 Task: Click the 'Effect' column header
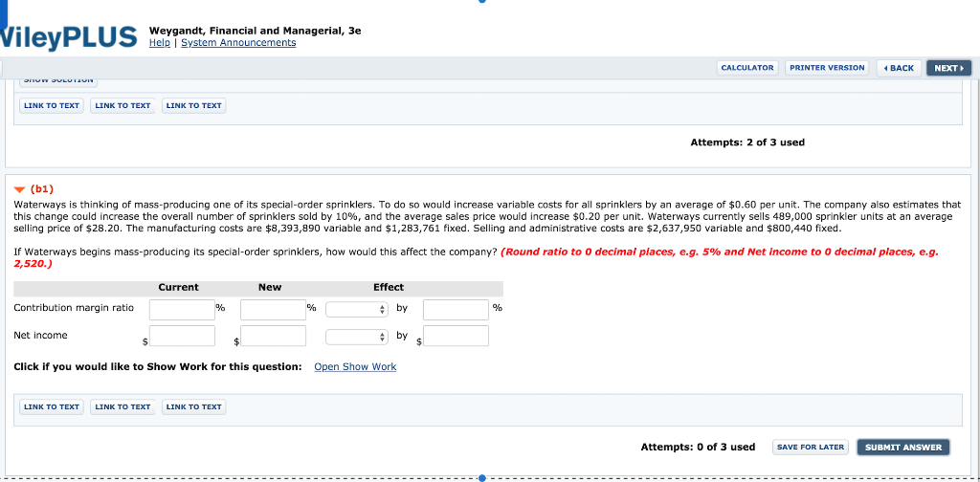point(389,287)
